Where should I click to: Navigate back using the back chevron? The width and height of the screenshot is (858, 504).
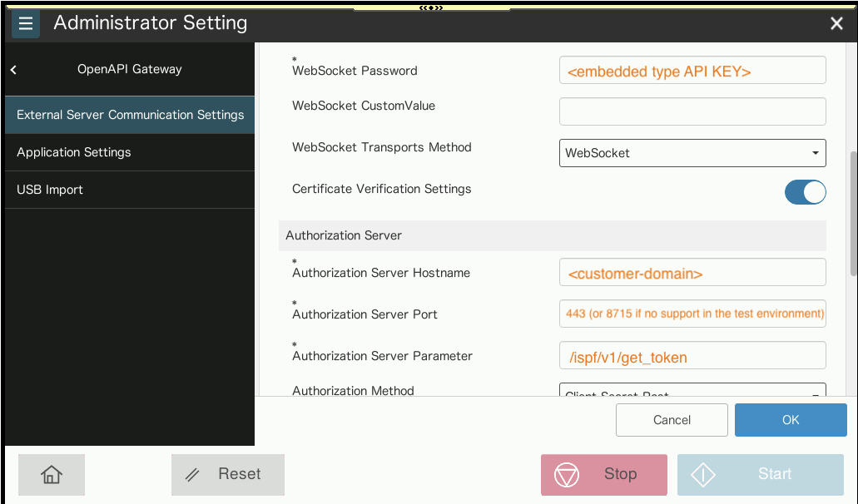tap(12, 70)
